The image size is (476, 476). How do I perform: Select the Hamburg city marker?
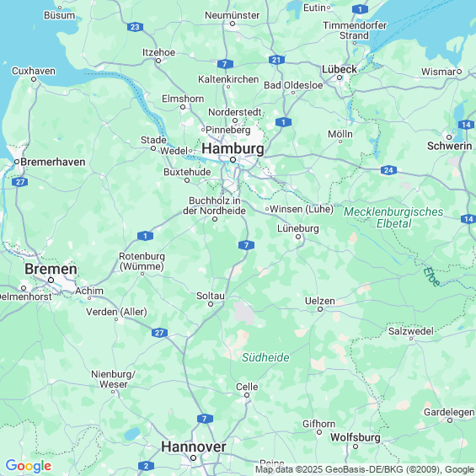tap(233, 160)
